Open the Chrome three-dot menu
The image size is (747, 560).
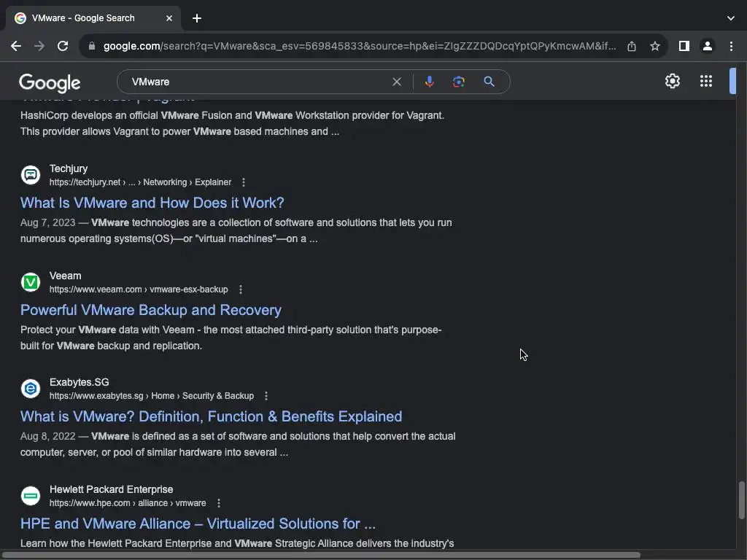(x=731, y=46)
